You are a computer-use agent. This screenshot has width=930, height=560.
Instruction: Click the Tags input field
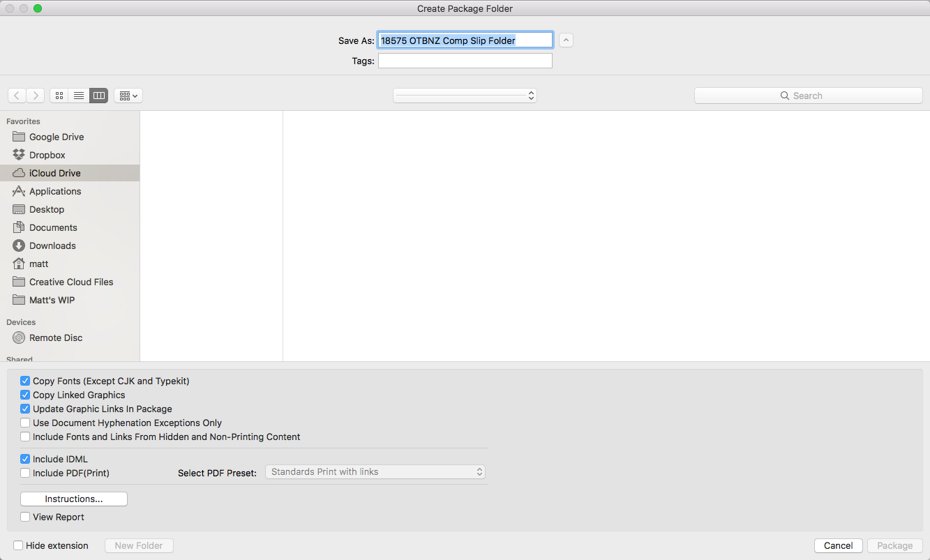(x=465, y=61)
